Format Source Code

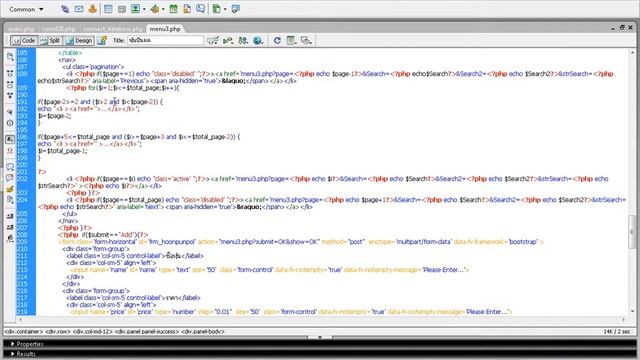(x=10, y=238)
